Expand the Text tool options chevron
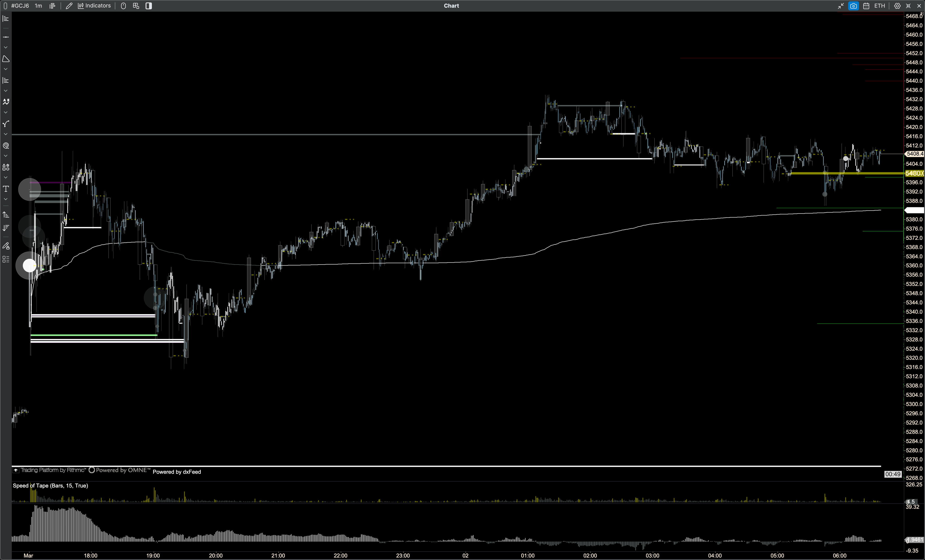925x560 pixels. [x=6, y=199]
